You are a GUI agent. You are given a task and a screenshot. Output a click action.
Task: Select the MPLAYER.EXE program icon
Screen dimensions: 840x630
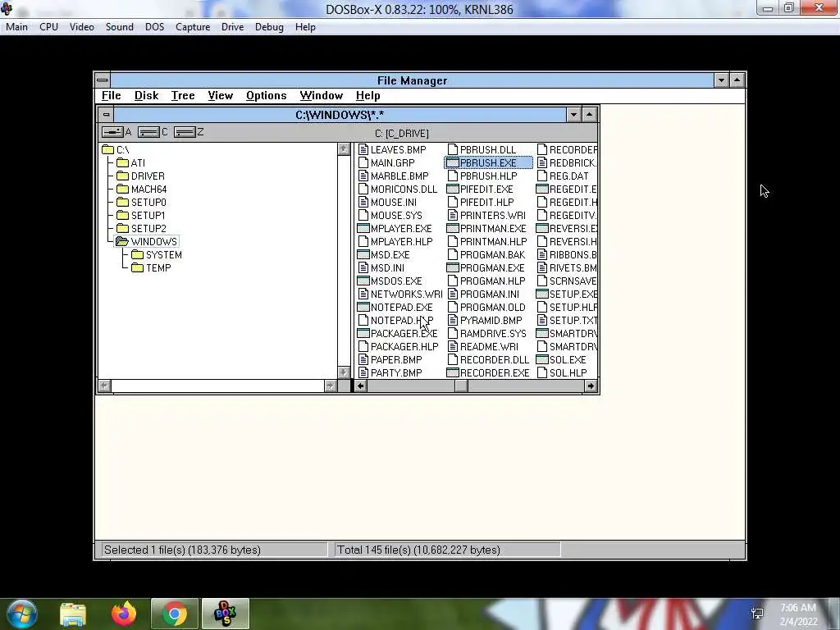(x=363, y=228)
